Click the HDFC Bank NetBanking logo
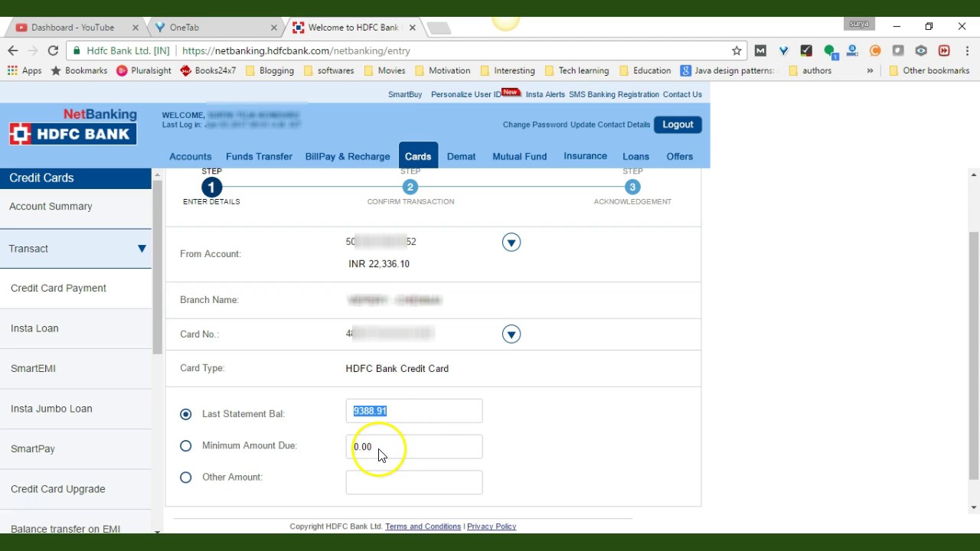 [73, 126]
